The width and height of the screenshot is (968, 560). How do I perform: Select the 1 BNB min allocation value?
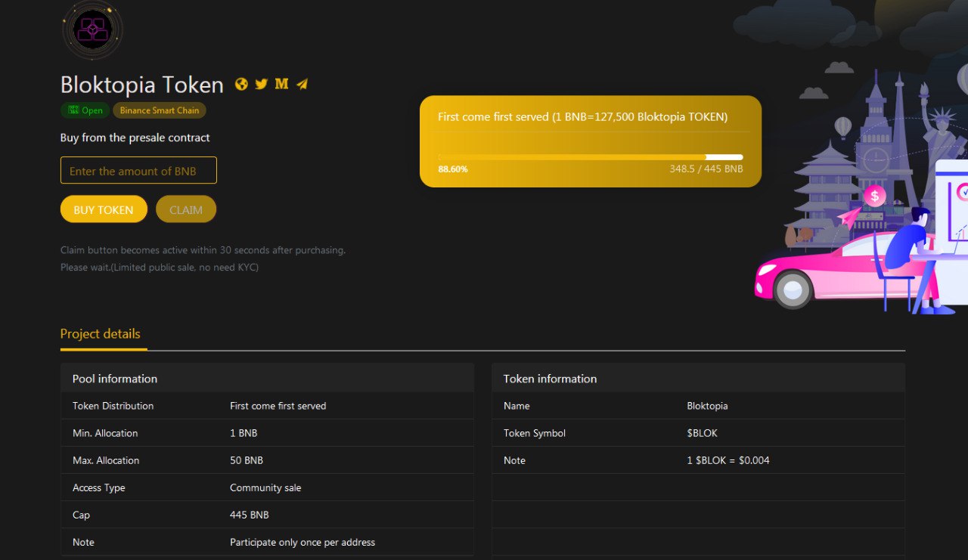[x=244, y=433]
